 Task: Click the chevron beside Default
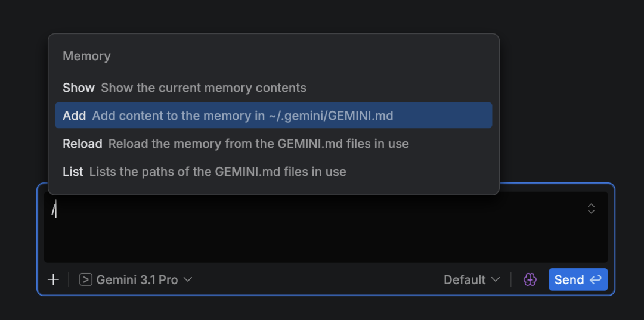496,279
